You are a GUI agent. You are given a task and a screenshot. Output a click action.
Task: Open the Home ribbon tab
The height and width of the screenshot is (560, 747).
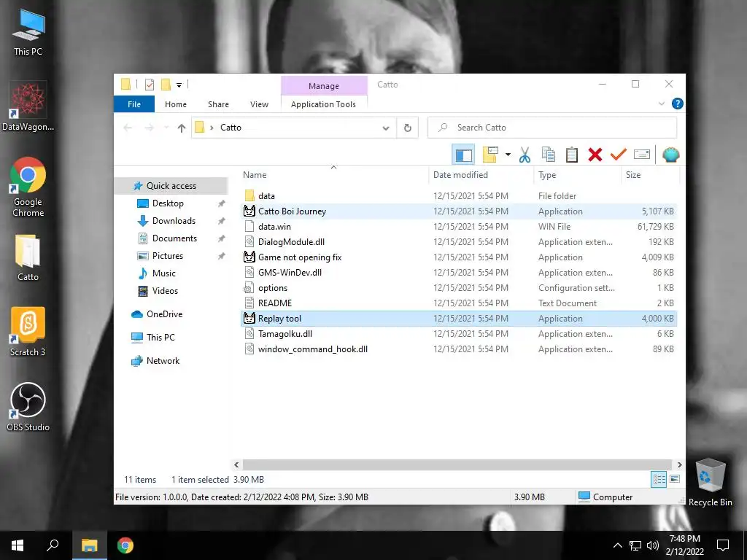click(176, 104)
